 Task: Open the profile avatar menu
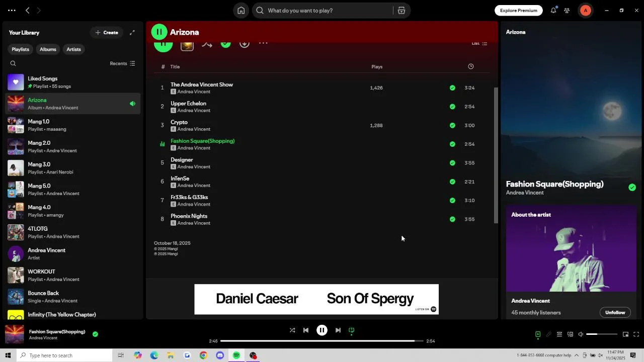585,10
